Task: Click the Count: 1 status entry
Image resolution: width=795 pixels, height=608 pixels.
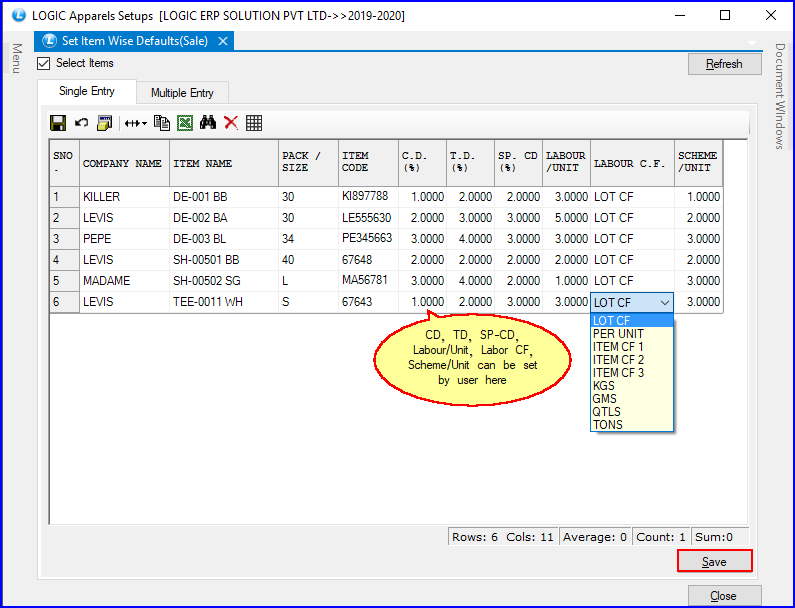Action: point(661,537)
